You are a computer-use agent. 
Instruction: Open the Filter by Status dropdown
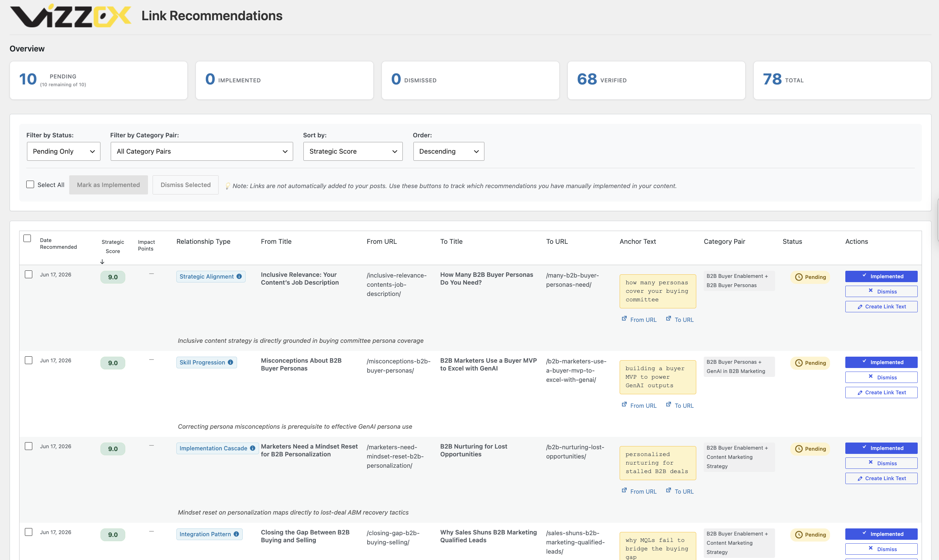tap(64, 151)
